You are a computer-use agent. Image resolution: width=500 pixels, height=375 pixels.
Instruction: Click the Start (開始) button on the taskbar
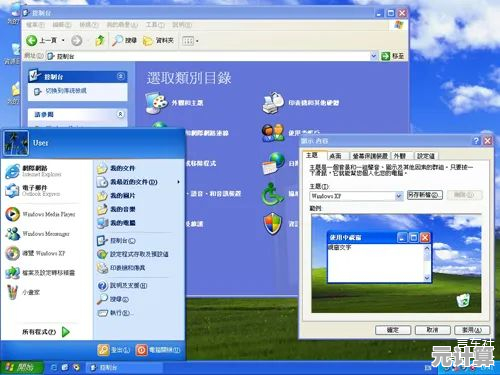pyautogui.click(x=22, y=367)
